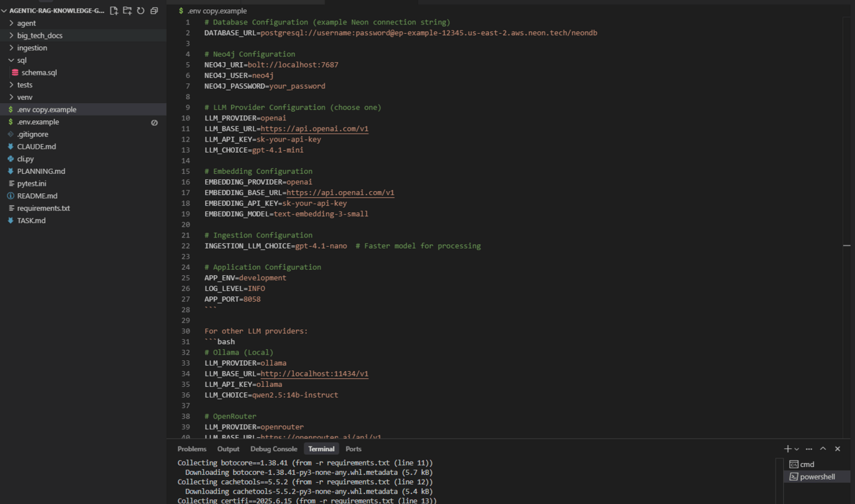Switch to the Output tab
This screenshot has height=504, width=855.
[x=228, y=448]
